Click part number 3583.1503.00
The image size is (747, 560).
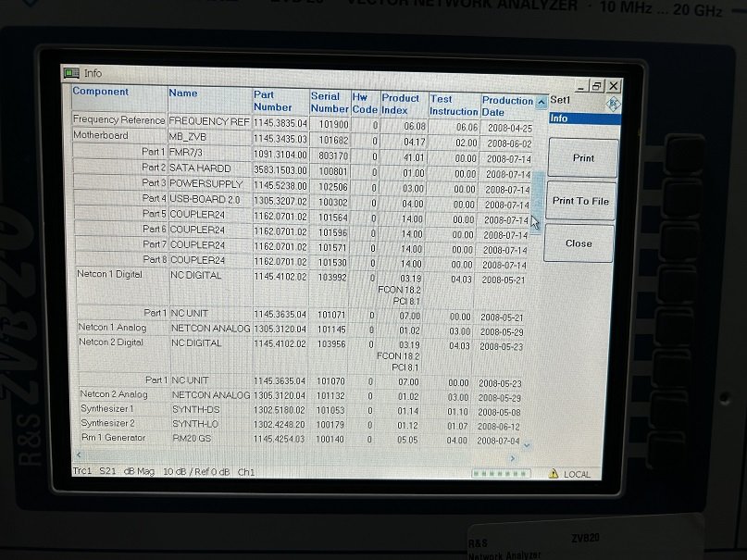280,170
